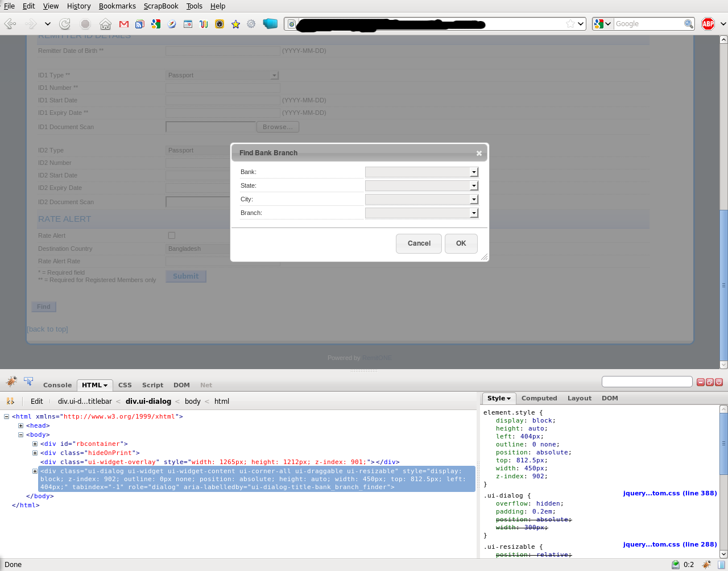Switch to the Computed side tab
Viewport: 728px width, 571px height.
click(x=539, y=398)
